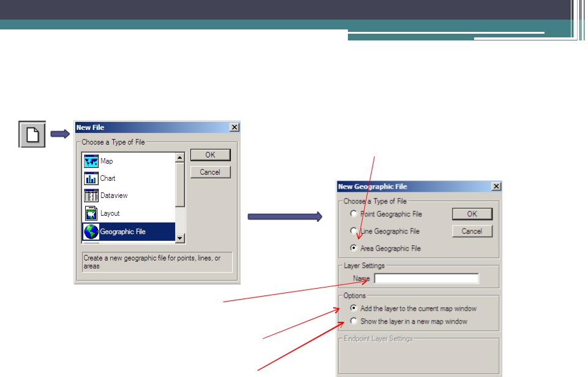Choose the Map list entry text

[107, 161]
